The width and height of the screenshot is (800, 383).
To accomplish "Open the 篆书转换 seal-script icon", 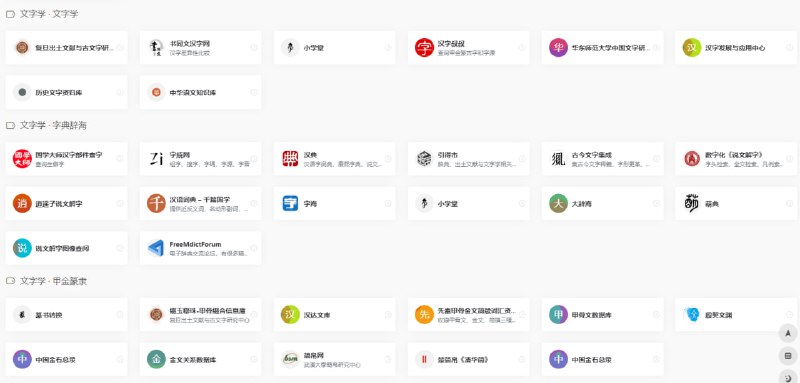I will pyautogui.click(x=22, y=315).
